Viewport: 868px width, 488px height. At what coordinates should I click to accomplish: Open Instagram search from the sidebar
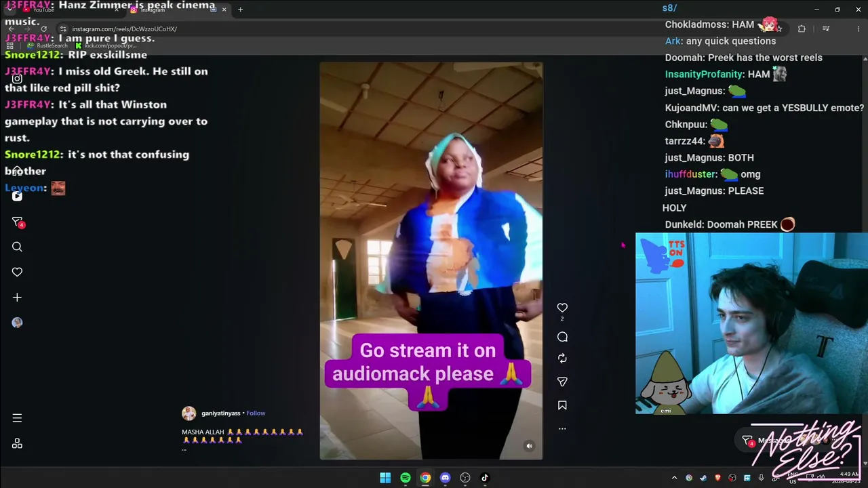(17, 247)
